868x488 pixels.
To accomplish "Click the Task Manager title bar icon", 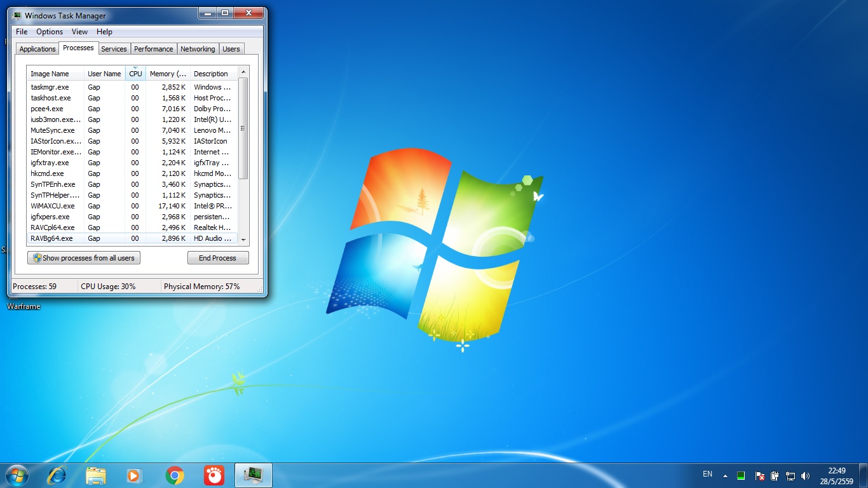I will click(17, 15).
